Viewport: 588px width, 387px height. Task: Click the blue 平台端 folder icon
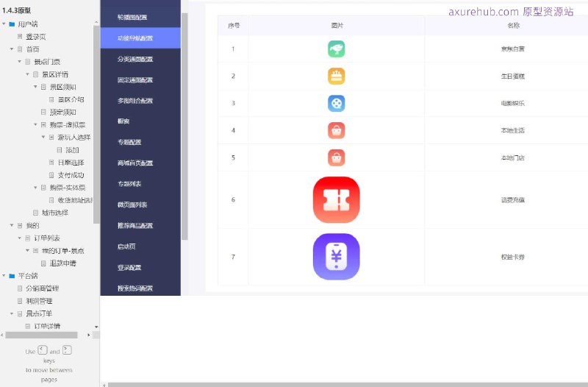click(x=12, y=276)
